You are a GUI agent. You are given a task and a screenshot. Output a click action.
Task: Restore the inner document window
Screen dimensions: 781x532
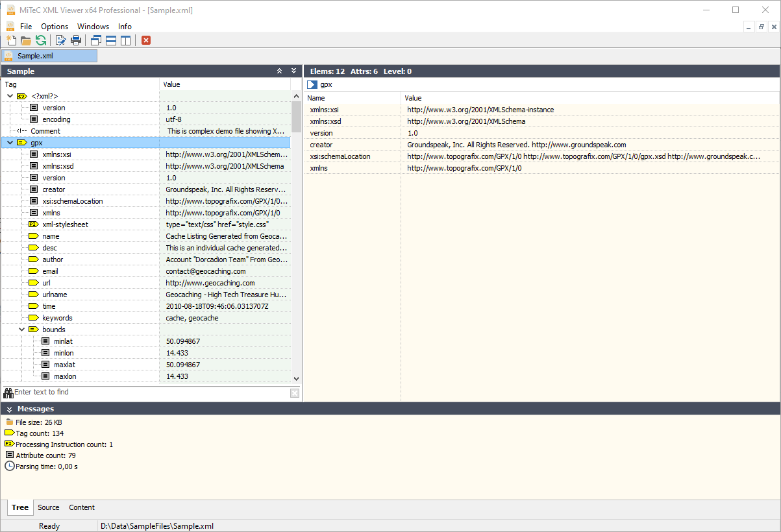760,27
